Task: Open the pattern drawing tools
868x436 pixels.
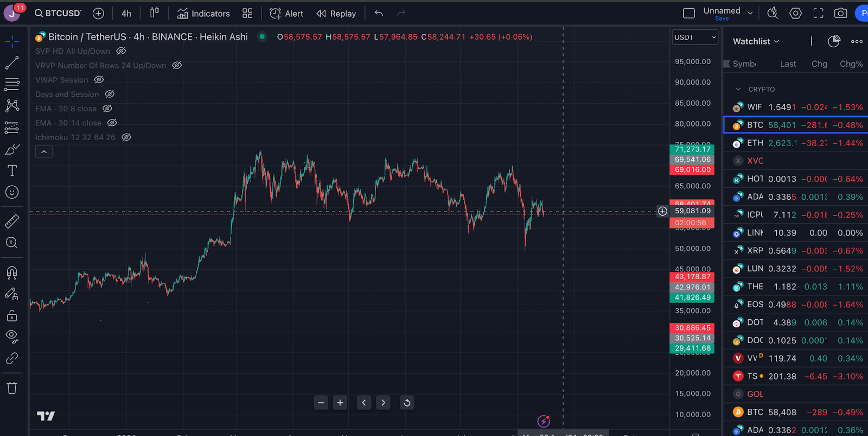Action: (12, 105)
